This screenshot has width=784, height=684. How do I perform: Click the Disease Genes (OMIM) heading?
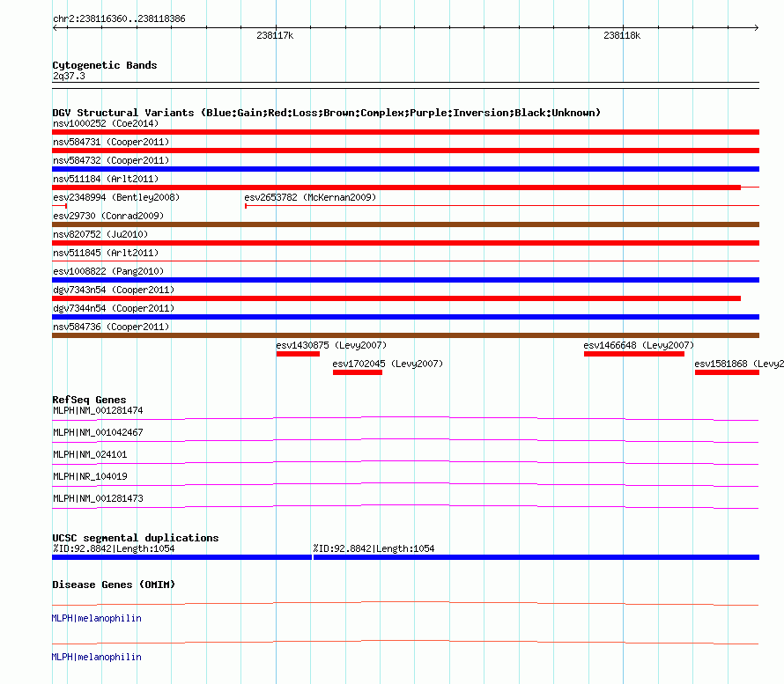(114, 585)
